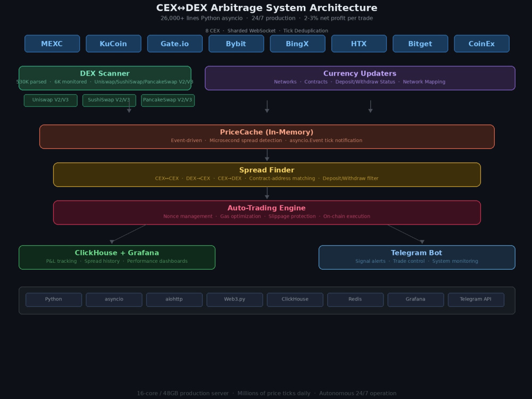Click the DEX Scanner block
This screenshot has width=532, height=399.
point(105,78)
